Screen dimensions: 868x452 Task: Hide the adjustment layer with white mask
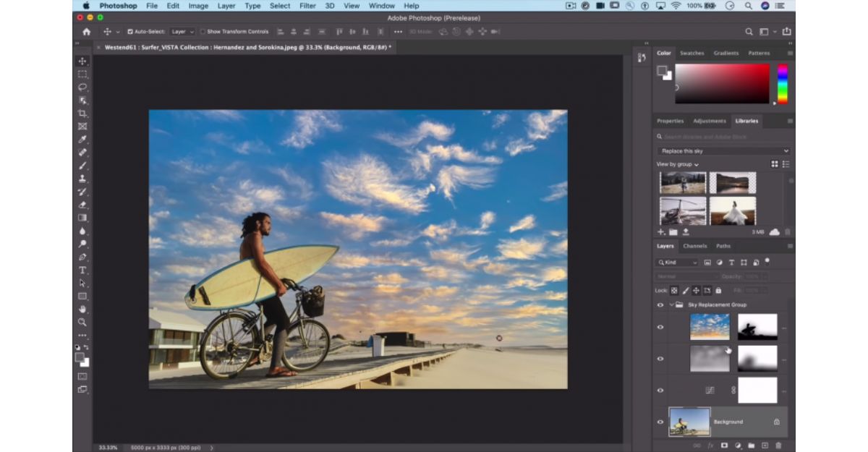pos(660,390)
